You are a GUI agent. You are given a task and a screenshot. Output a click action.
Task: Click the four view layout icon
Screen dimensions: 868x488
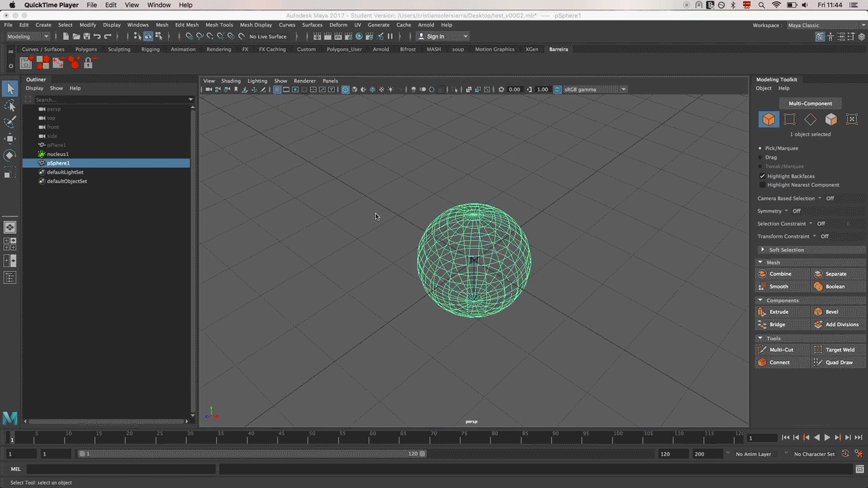[10, 243]
